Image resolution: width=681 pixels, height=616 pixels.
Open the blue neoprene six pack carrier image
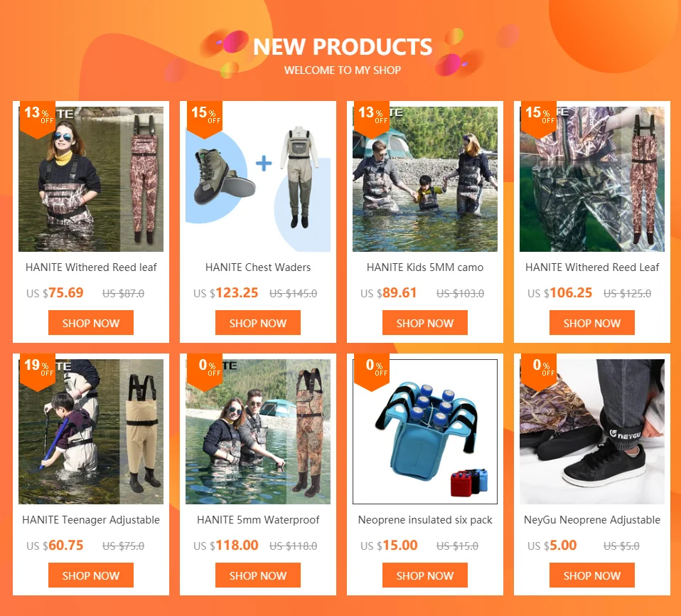[x=425, y=432]
